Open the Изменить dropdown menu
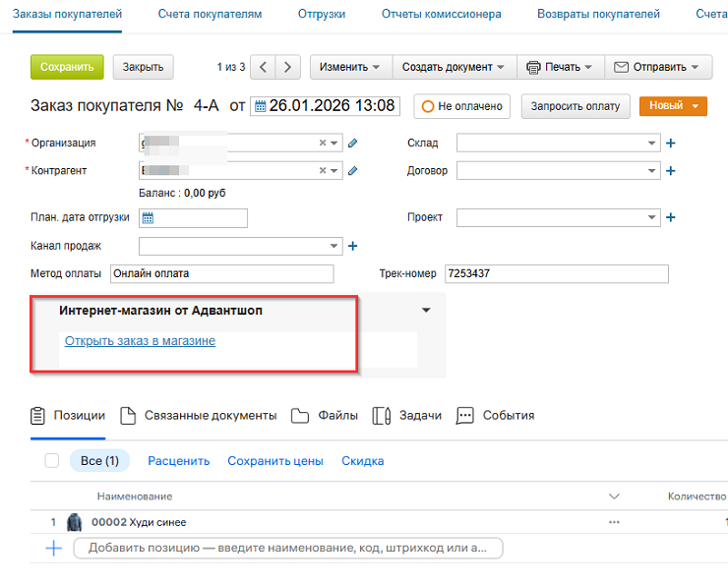This screenshot has width=728, height=583. (351, 67)
